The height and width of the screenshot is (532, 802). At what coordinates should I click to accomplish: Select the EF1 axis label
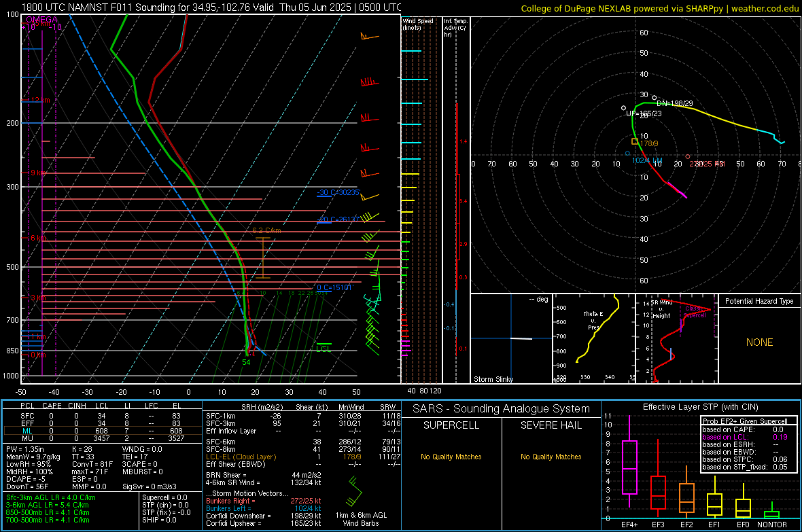(714, 525)
